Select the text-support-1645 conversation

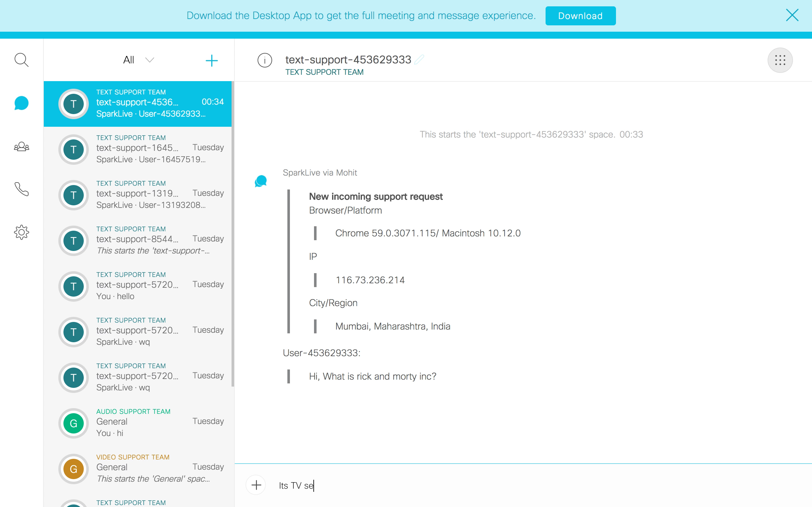pyautogui.click(x=138, y=149)
